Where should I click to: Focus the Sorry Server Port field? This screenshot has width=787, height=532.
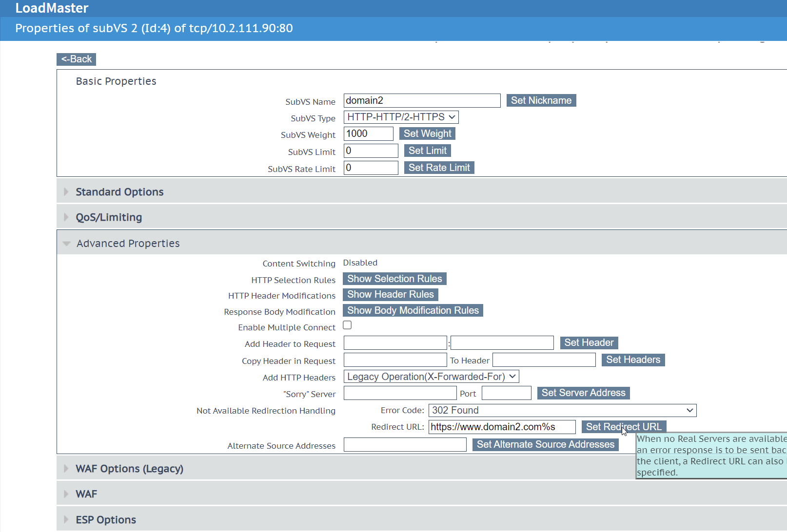(507, 393)
